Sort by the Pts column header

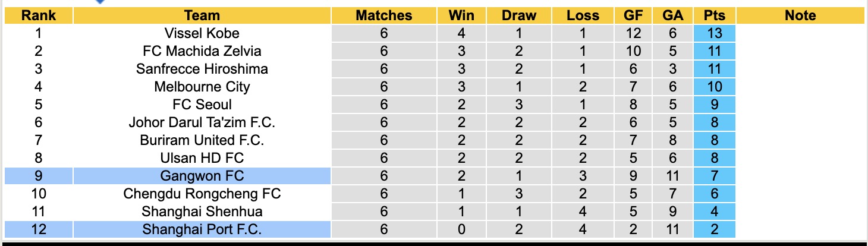coord(714,15)
